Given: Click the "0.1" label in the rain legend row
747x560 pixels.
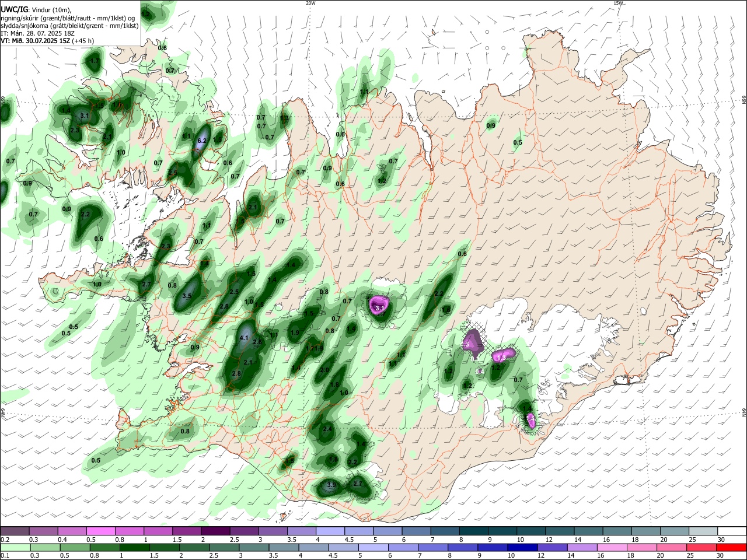Looking at the screenshot, I should click(5, 556).
